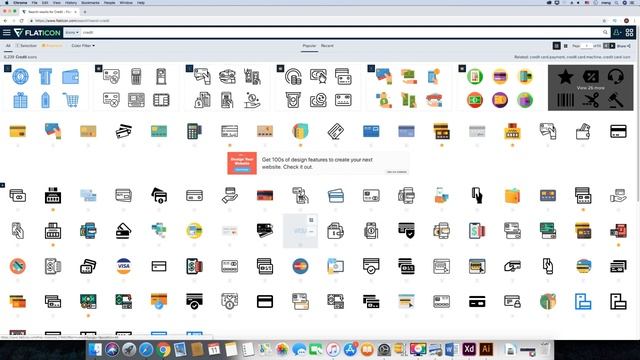
Task: Tick the third pack's selection box
Action: pyautogui.click(x=189, y=68)
